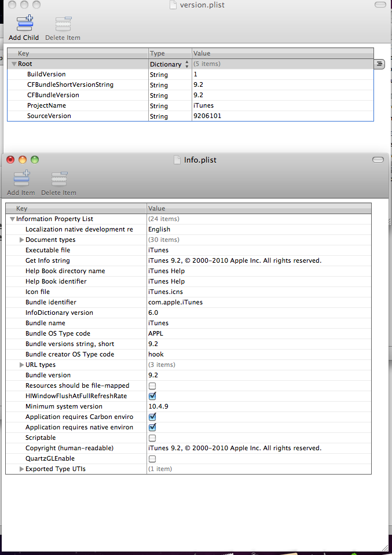Click the (24 items) count value
Image resolution: width=392 pixels, height=555 pixels.
point(164,219)
